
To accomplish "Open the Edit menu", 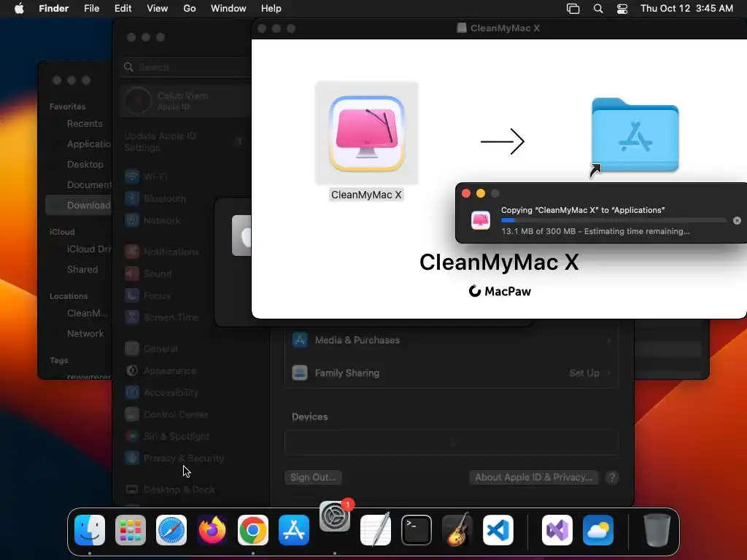I will [x=123, y=9].
